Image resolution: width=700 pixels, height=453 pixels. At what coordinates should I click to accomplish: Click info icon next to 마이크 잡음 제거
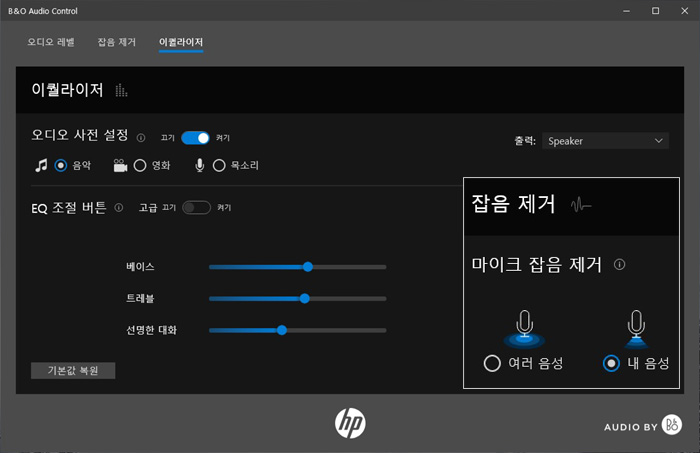tap(619, 265)
